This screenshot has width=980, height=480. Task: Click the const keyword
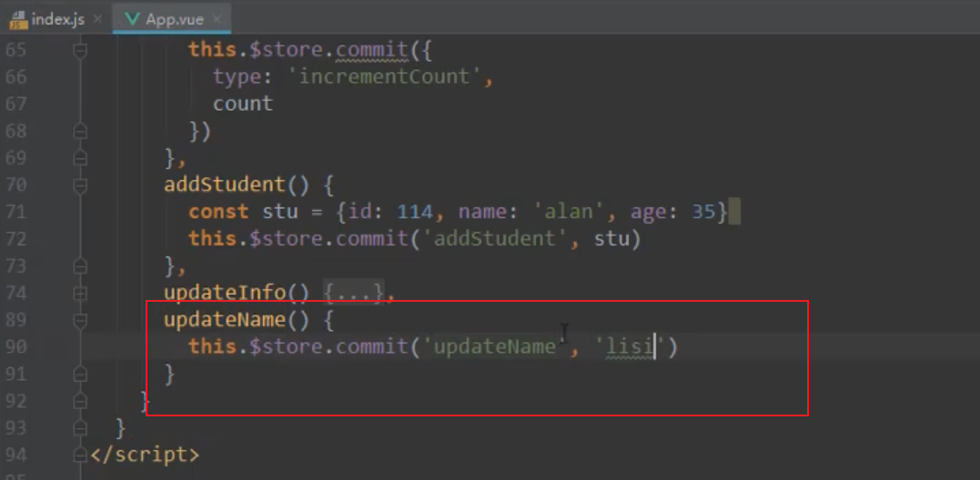coord(218,212)
